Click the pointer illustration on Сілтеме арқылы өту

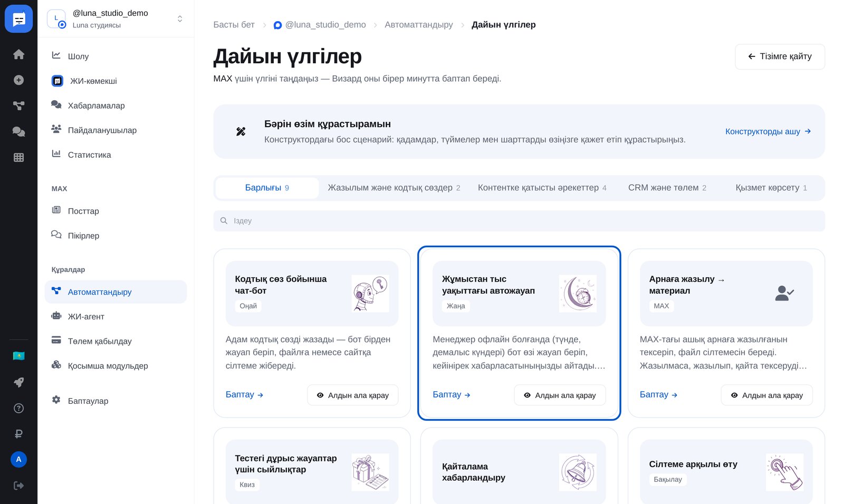pos(785,472)
